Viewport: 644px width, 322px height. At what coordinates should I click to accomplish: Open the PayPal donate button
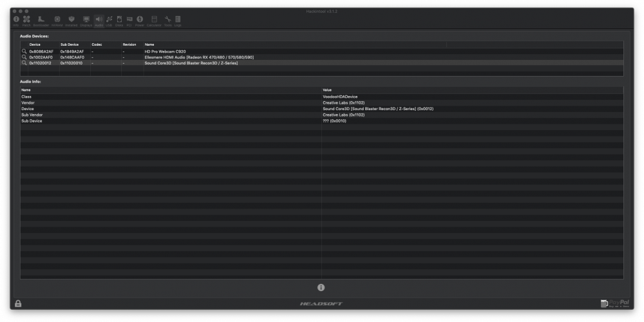coord(615,303)
